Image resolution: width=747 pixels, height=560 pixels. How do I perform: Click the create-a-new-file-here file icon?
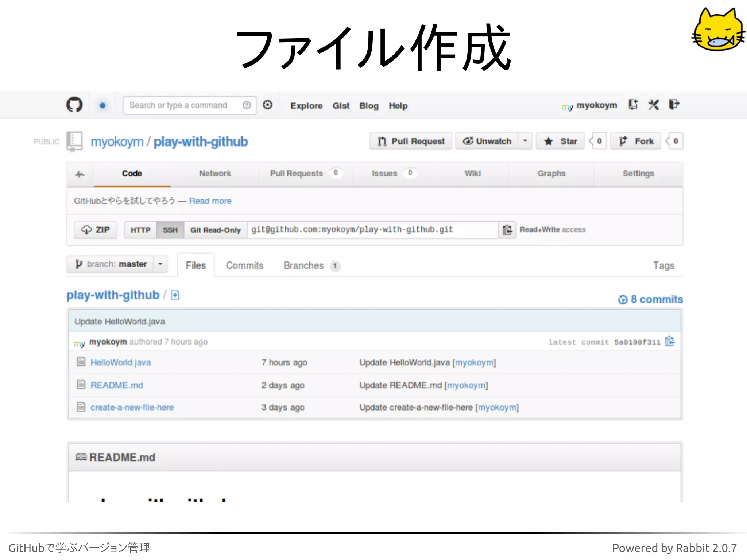tap(81, 407)
